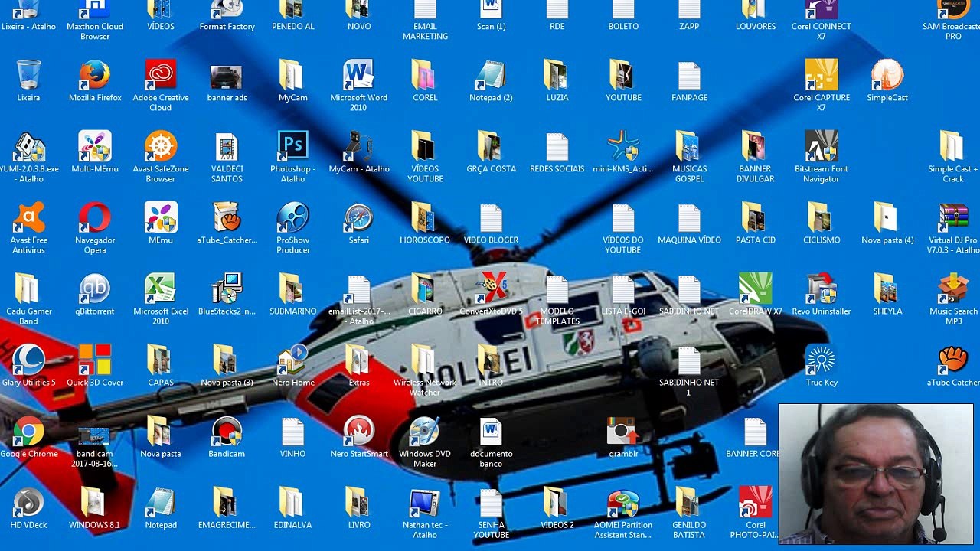Open the SUBMARINO folder

(x=292, y=289)
